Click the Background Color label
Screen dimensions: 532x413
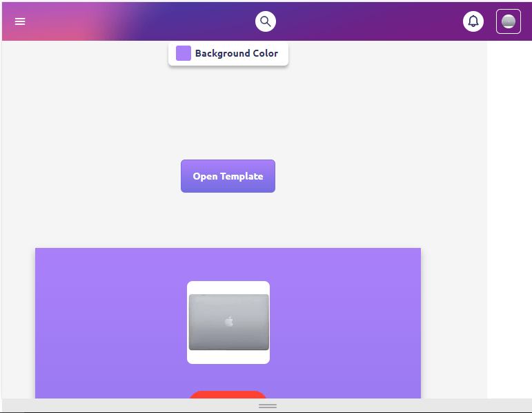coord(237,53)
